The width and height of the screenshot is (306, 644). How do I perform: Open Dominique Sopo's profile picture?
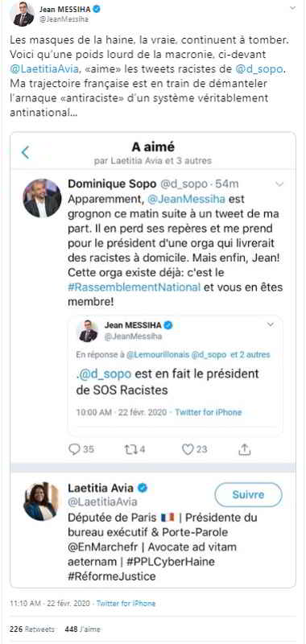pyautogui.click(x=43, y=198)
